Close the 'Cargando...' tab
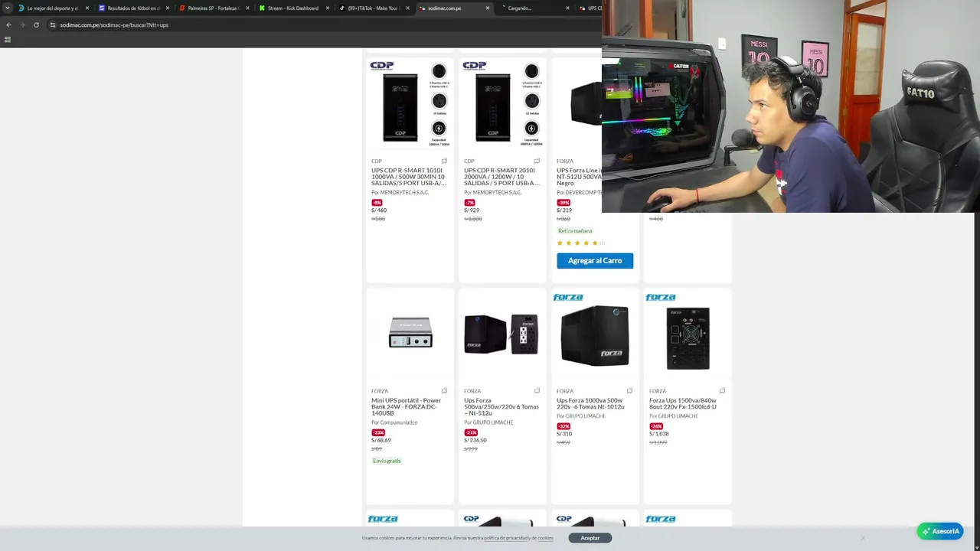This screenshot has width=980, height=551. point(567,8)
